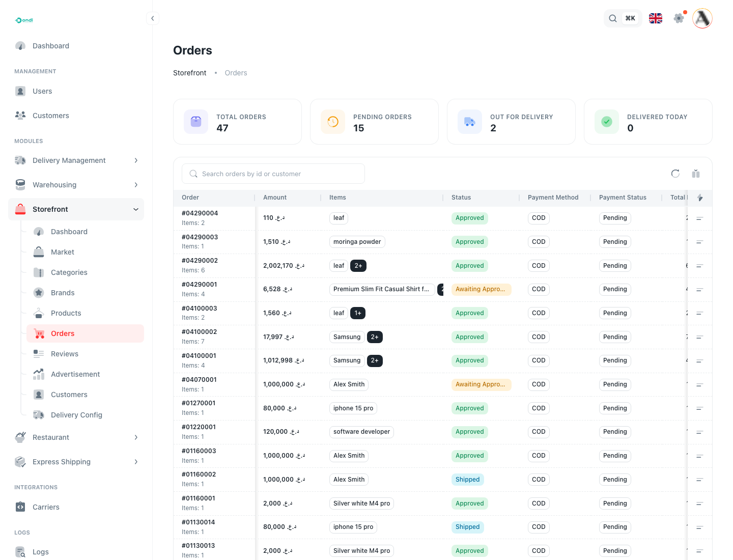
Task: Sort by the Payment Method column header
Action: point(553,198)
